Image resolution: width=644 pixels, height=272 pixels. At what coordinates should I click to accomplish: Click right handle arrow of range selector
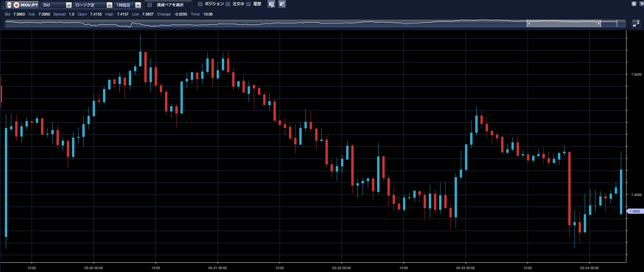pyautogui.click(x=599, y=24)
